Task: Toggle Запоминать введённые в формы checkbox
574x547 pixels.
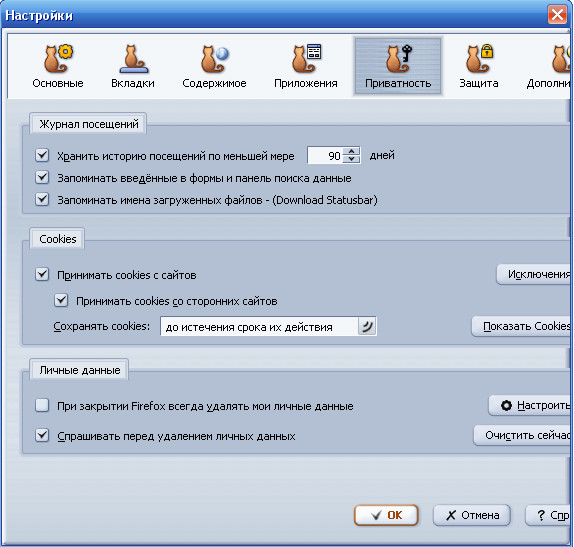Action: [42, 178]
